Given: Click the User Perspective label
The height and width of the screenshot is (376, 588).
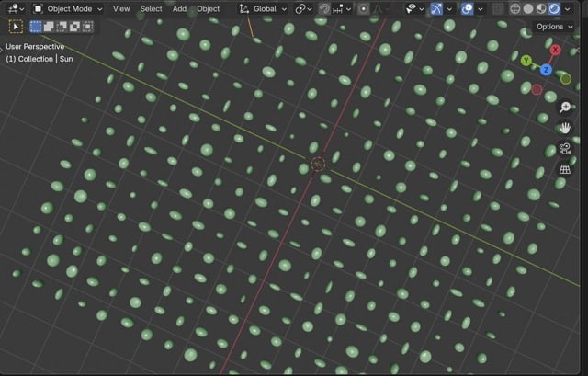Looking at the screenshot, I should 35,47.
